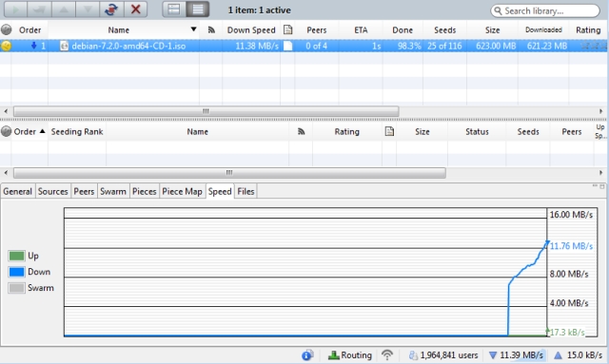Remove torrent with the red X button
The image size is (609, 364).
[x=135, y=10]
